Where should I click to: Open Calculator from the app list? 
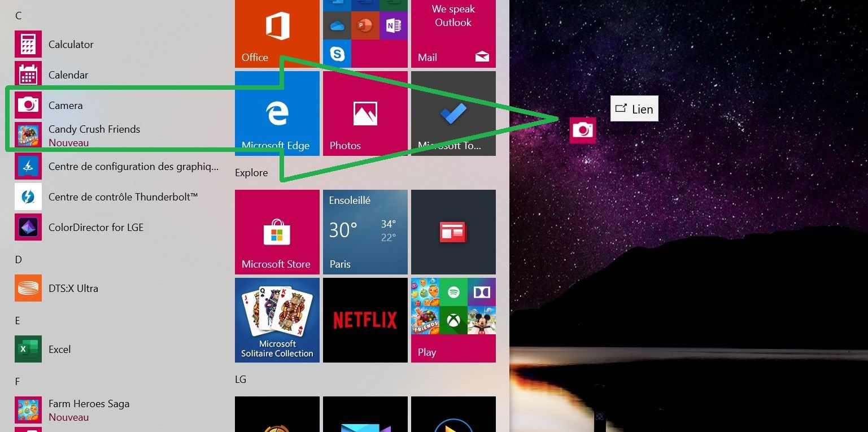(x=71, y=45)
